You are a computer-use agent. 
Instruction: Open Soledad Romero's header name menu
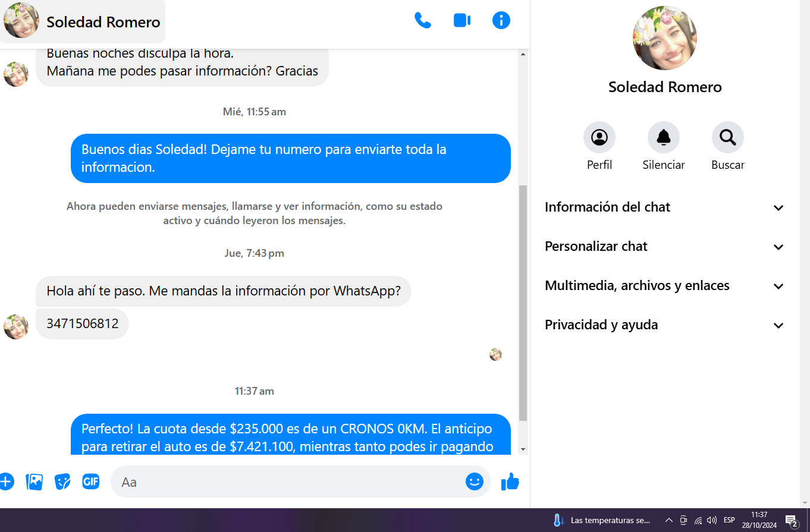[x=103, y=22]
